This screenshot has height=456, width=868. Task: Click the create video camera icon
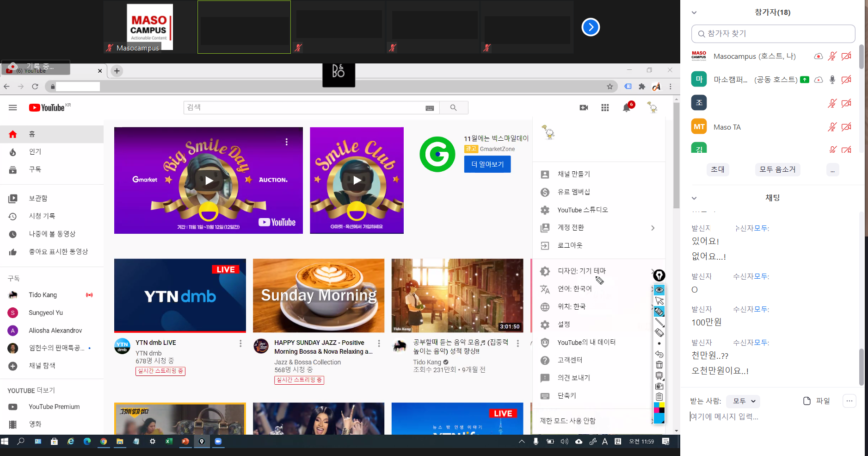click(x=584, y=108)
